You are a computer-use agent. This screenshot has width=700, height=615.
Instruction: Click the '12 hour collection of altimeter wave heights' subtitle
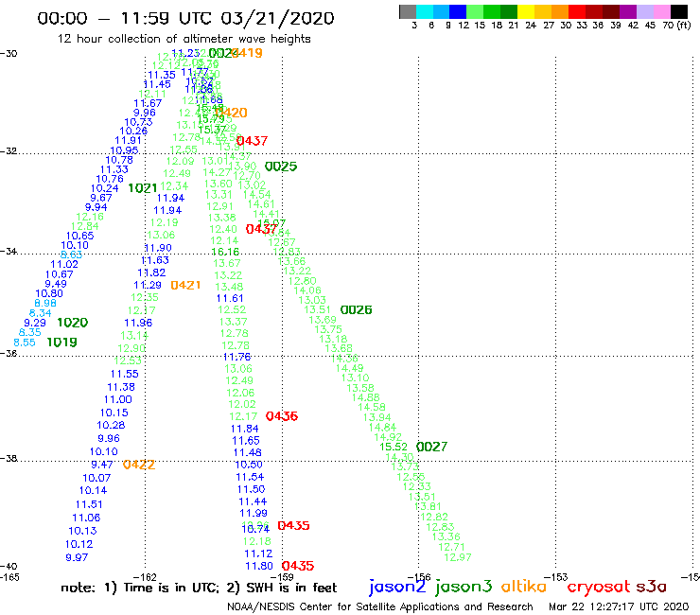184,39
